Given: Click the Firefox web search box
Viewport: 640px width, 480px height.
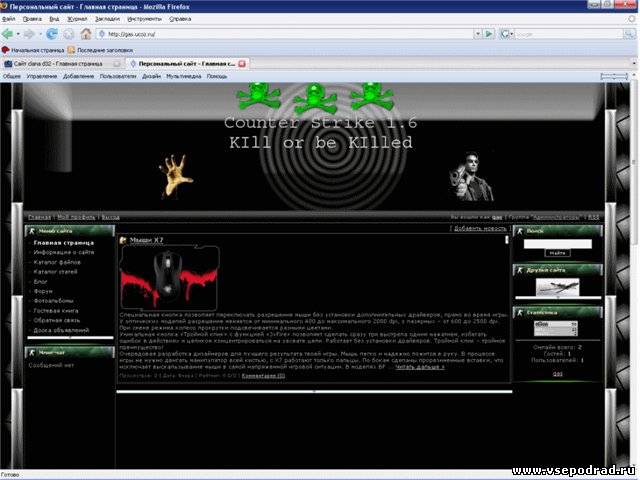Looking at the screenshot, I should click(569, 34).
